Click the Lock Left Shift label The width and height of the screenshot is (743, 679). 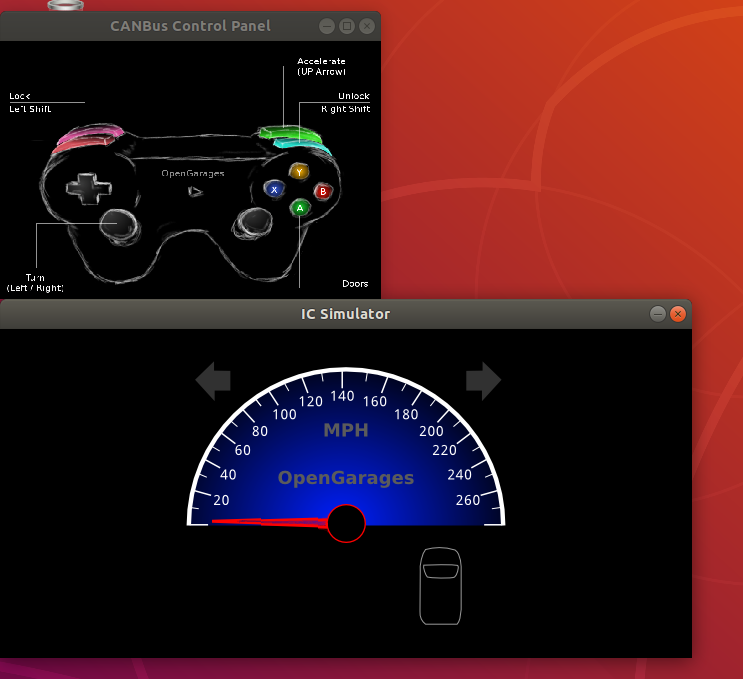click(x=30, y=102)
